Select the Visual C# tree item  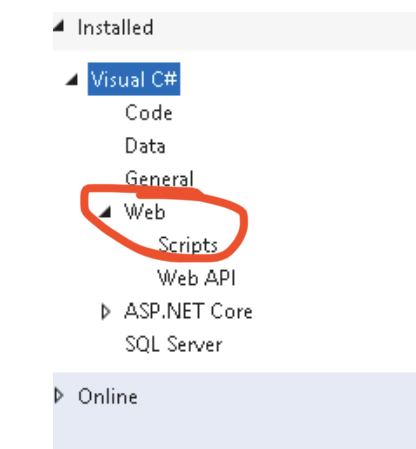134,79
